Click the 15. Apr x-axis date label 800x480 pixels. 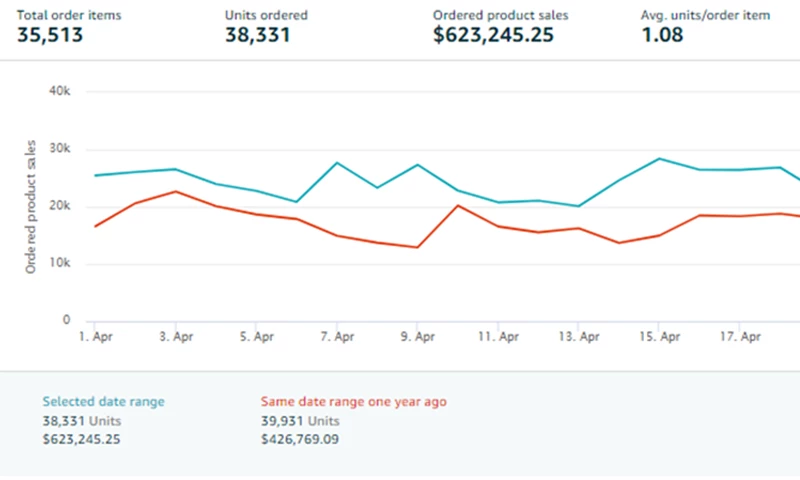(659, 338)
